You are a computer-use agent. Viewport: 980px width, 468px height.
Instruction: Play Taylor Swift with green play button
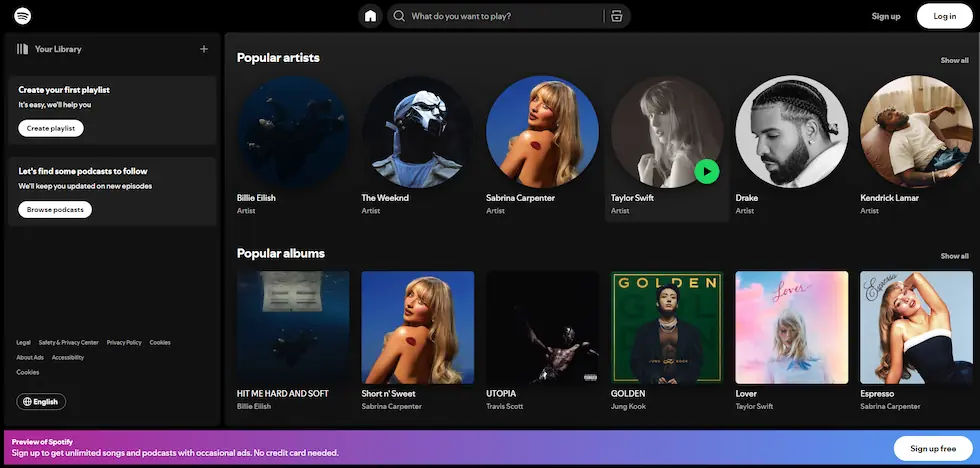pyautogui.click(x=707, y=171)
